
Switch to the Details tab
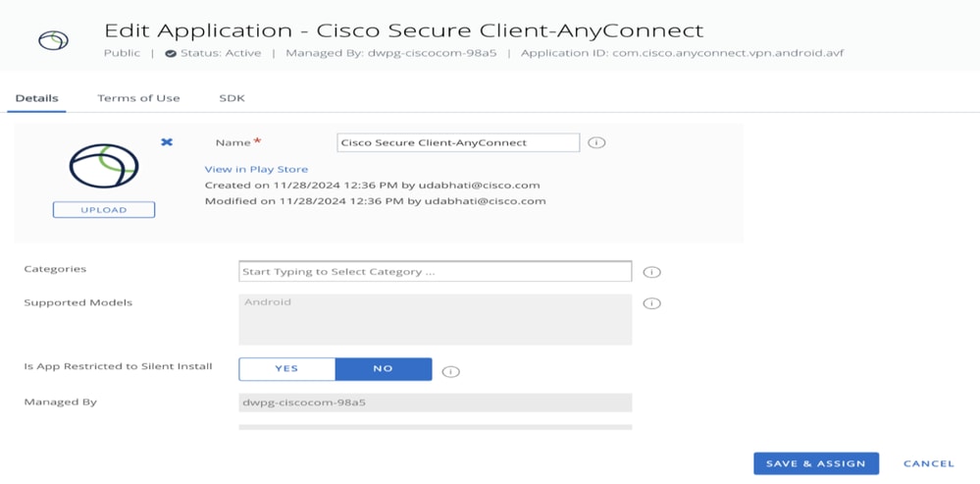36,98
